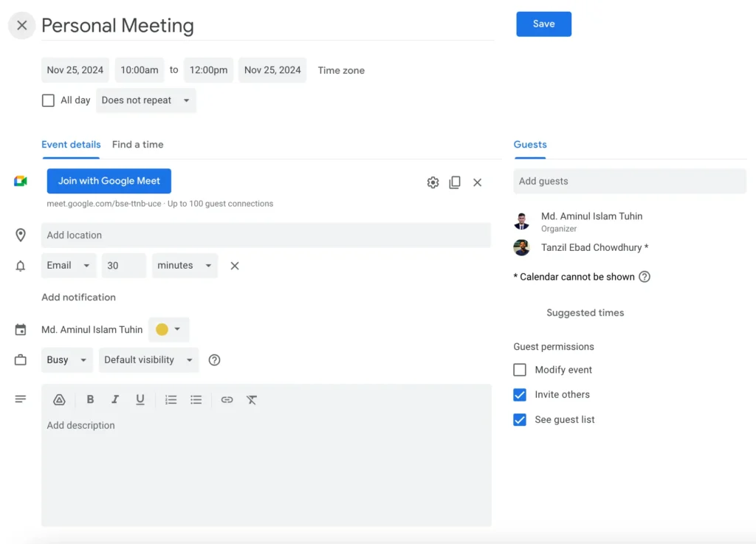Check the Modify event guest permission
This screenshot has width=756, height=544.
point(520,370)
